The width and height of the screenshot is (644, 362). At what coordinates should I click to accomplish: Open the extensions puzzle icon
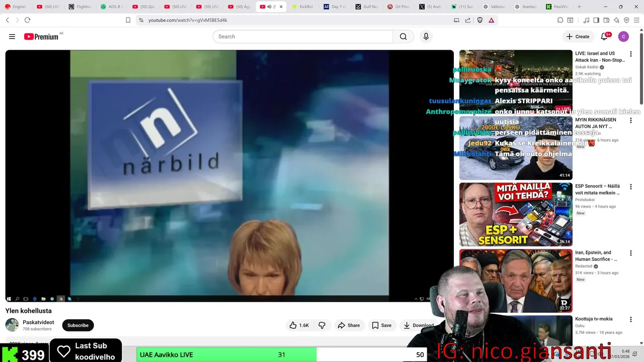pyautogui.click(x=560, y=20)
